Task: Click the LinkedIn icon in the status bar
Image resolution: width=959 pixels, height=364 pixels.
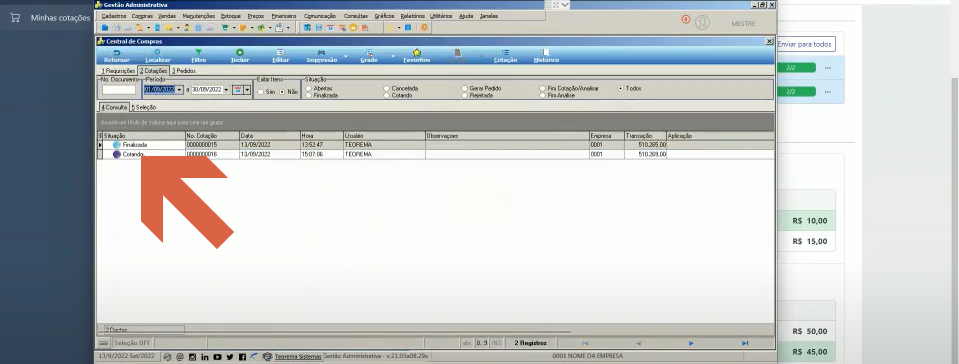Action: pos(205,357)
